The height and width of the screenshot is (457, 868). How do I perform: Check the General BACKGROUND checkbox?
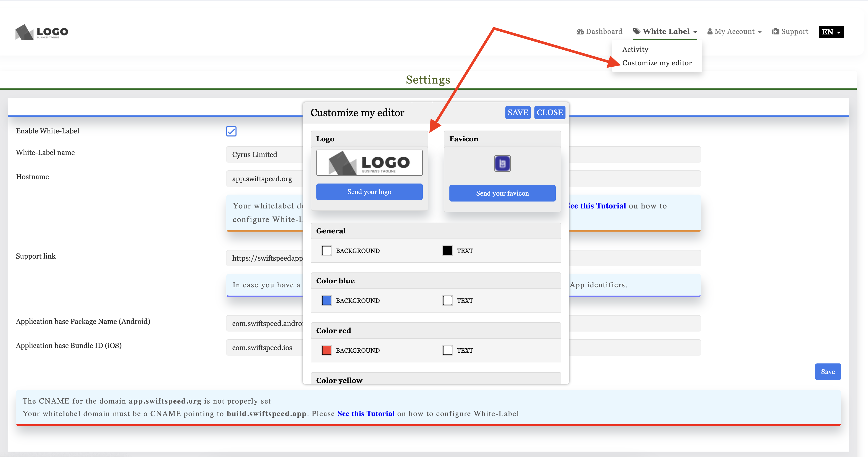point(326,251)
